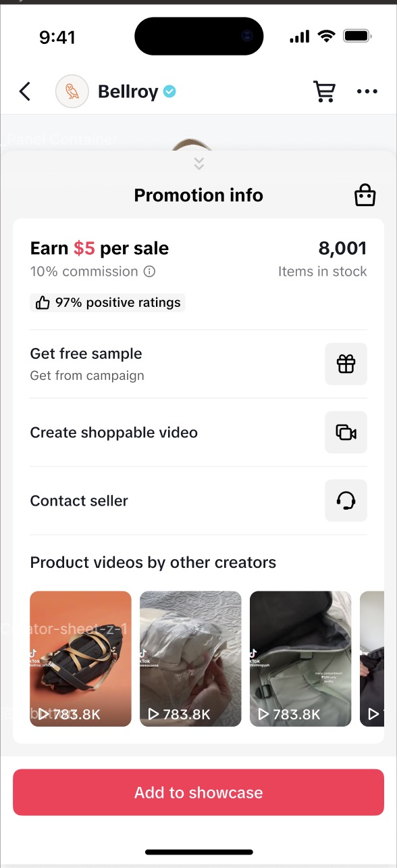Select Get free sample row
397x868 pixels.
198,364
